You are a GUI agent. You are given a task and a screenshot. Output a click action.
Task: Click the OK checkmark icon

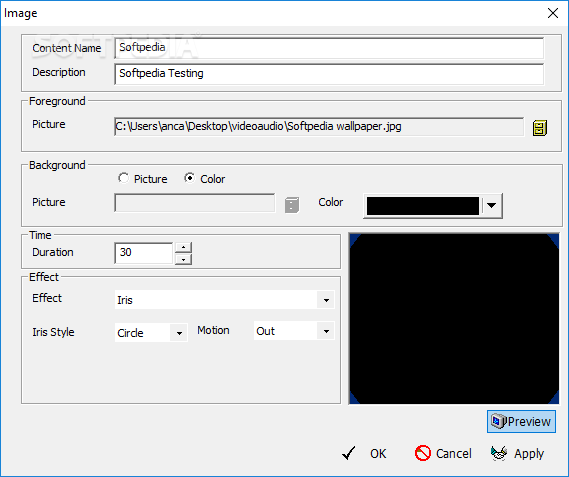pos(349,453)
